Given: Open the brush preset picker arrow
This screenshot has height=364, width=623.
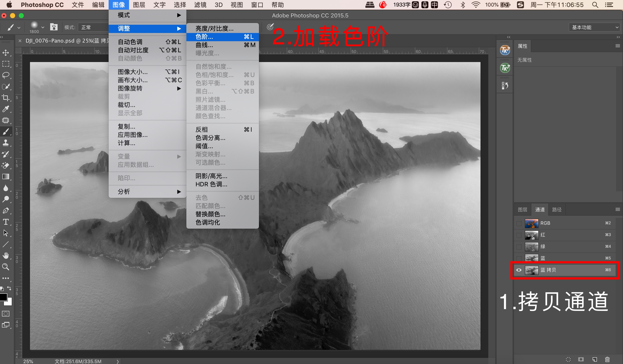Looking at the screenshot, I should [x=43, y=27].
